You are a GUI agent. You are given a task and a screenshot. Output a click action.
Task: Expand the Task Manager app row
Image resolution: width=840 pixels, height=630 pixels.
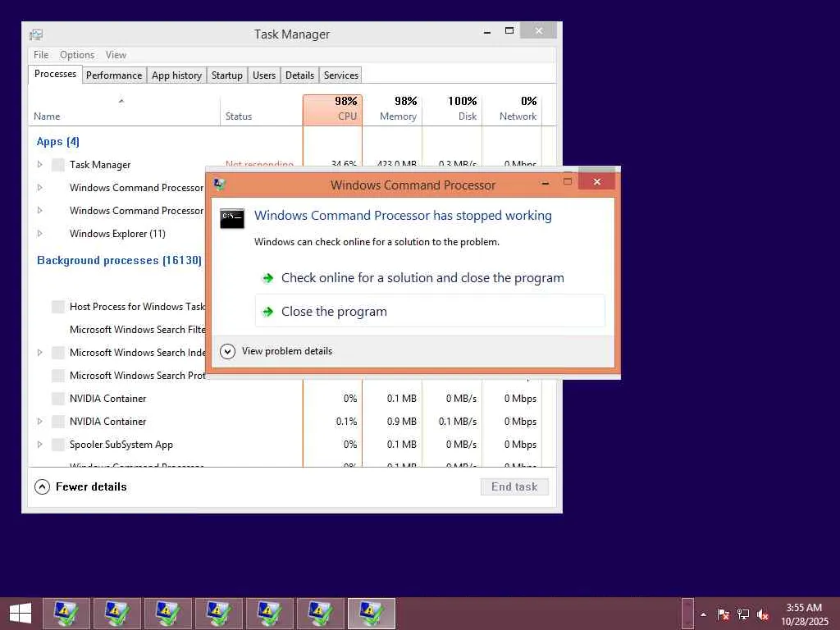[x=39, y=164]
